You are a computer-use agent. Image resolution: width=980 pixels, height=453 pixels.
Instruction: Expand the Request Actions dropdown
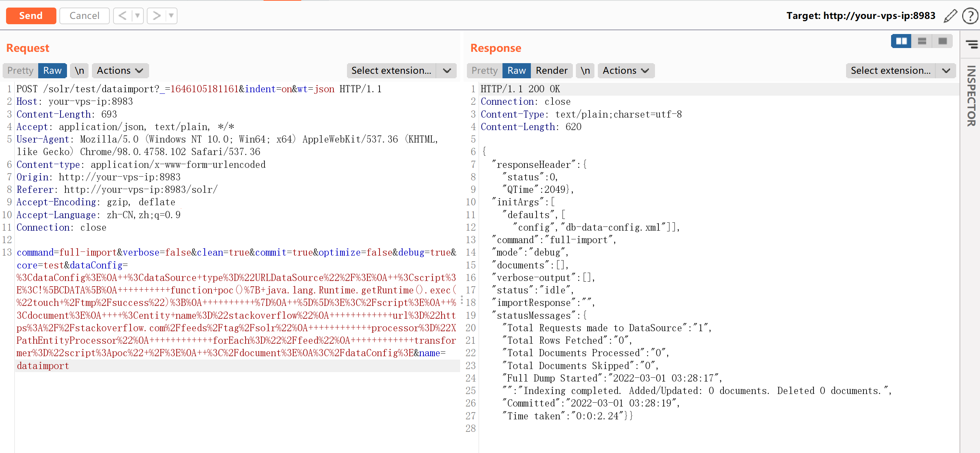click(x=120, y=71)
